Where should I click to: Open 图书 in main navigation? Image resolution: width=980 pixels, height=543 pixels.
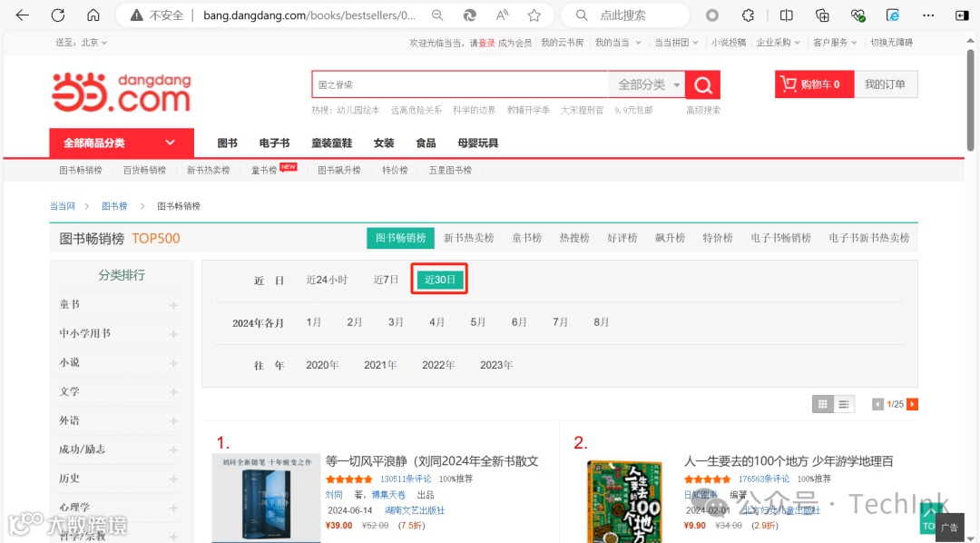[x=228, y=143]
